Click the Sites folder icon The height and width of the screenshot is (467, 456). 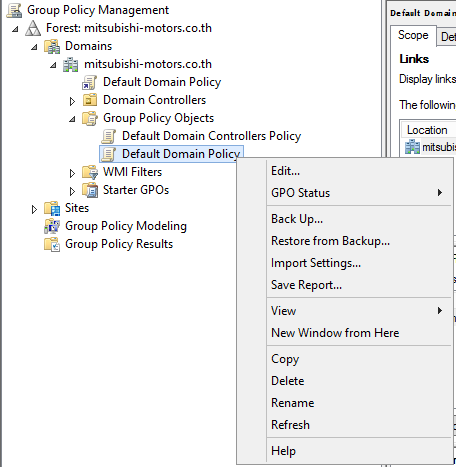tap(52, 208)
